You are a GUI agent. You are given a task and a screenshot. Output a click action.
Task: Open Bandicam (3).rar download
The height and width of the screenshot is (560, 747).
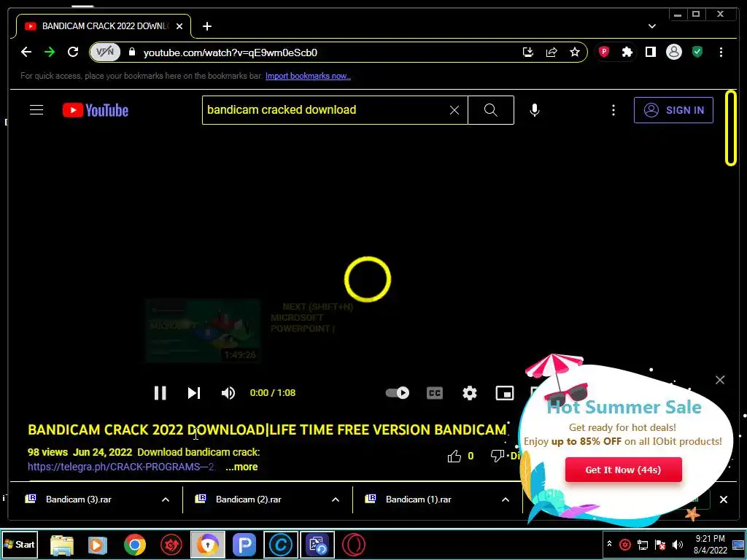pos(79,499)
